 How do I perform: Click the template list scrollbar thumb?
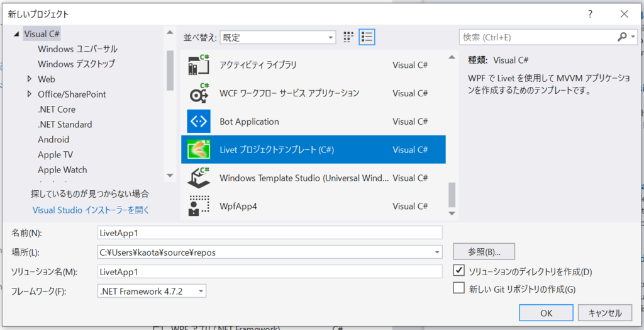coord(452,195)
